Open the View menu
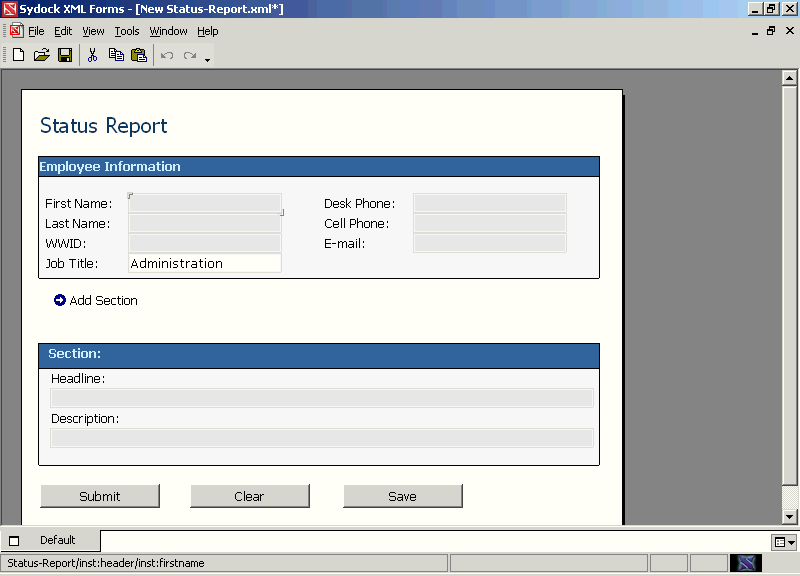800x576 pixels. click(x=93, y=31)
